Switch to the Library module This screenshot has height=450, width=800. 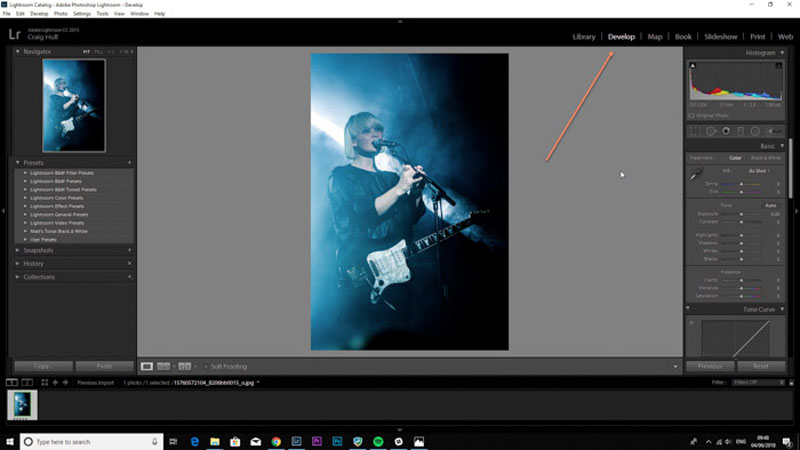[x=584, y=37]
